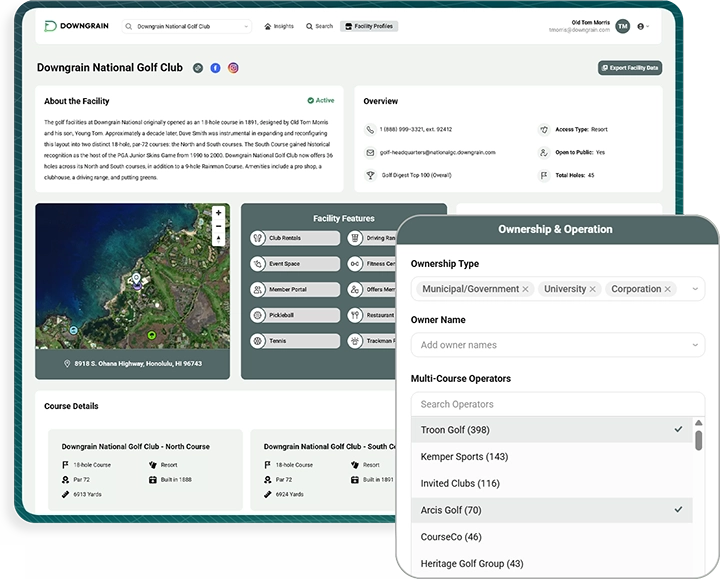Click the TM user avatar
This screenshot has width=720, height=579.
622,26
